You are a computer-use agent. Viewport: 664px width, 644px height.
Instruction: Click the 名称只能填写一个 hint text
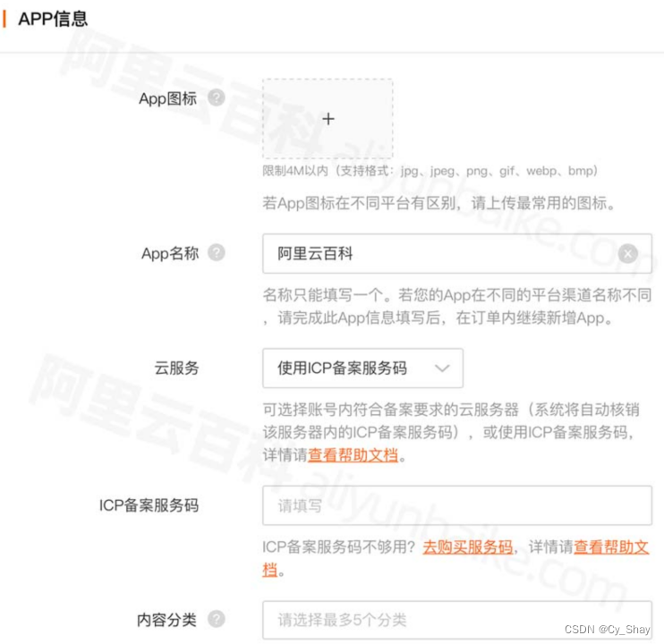coord(457,306)
